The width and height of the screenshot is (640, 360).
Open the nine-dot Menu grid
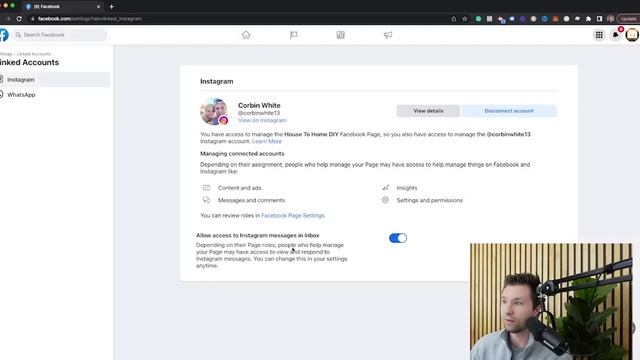click(599, 35)
